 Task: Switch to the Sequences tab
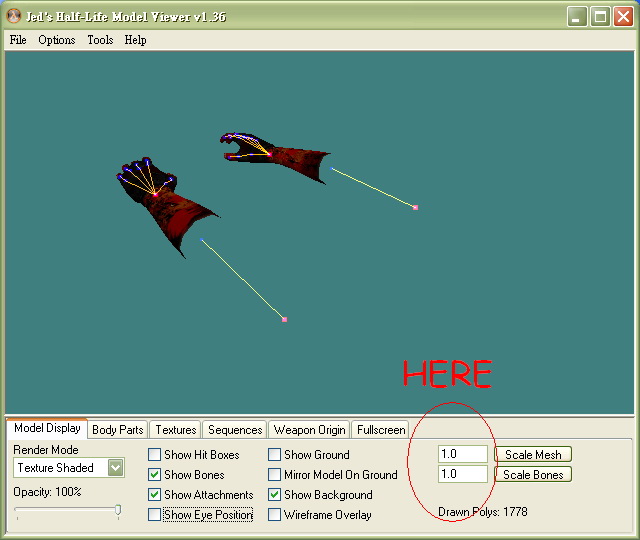click(235, 430)
